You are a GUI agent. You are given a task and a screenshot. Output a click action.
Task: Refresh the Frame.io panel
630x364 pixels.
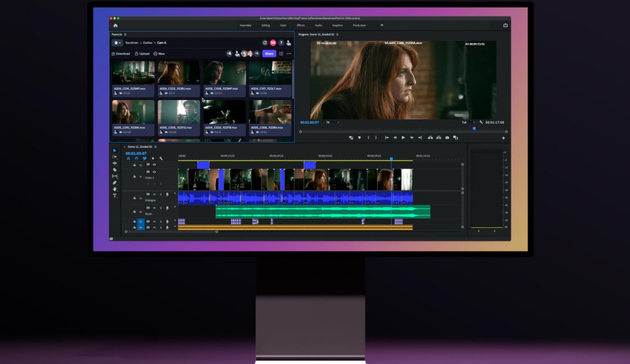[x=265, y=43]
